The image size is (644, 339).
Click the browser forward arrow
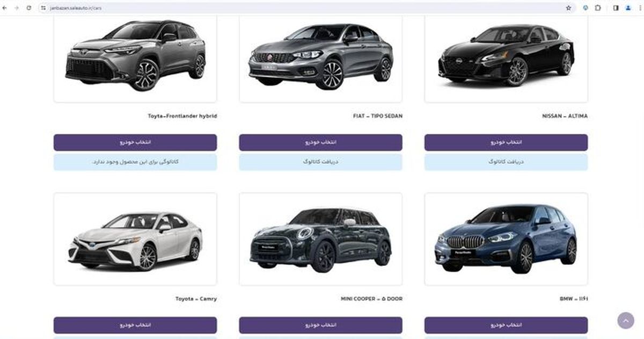[x=17, y=8]
